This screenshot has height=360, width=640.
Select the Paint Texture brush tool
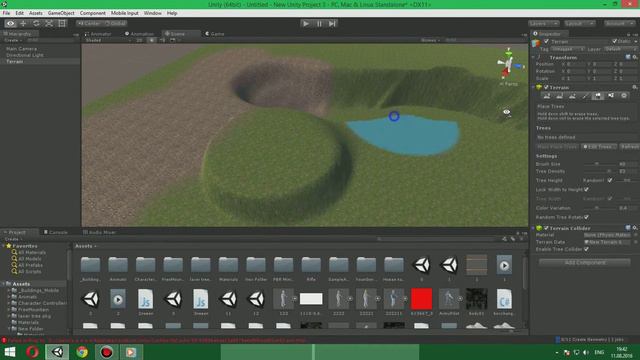coord(585,96)
